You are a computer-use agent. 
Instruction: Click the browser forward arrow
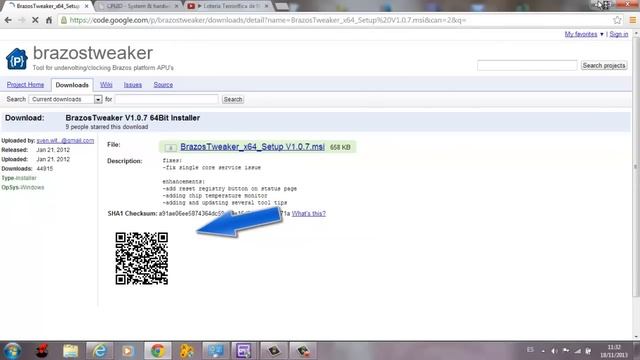(22, 20)
